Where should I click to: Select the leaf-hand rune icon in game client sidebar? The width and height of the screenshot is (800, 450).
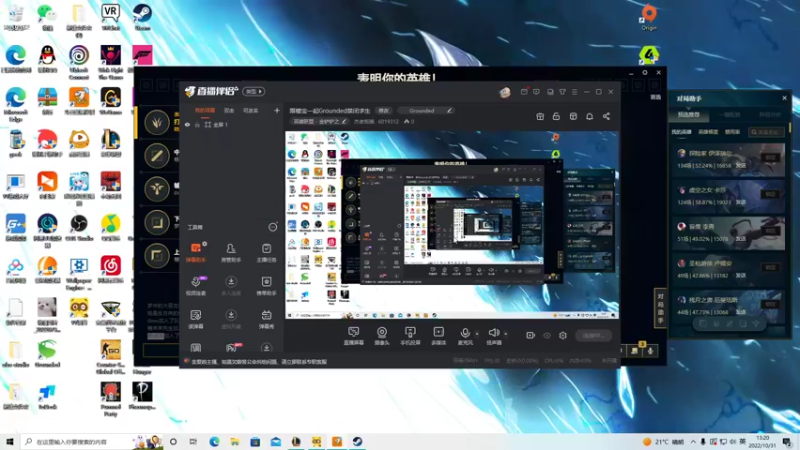(x=157, y=122)
